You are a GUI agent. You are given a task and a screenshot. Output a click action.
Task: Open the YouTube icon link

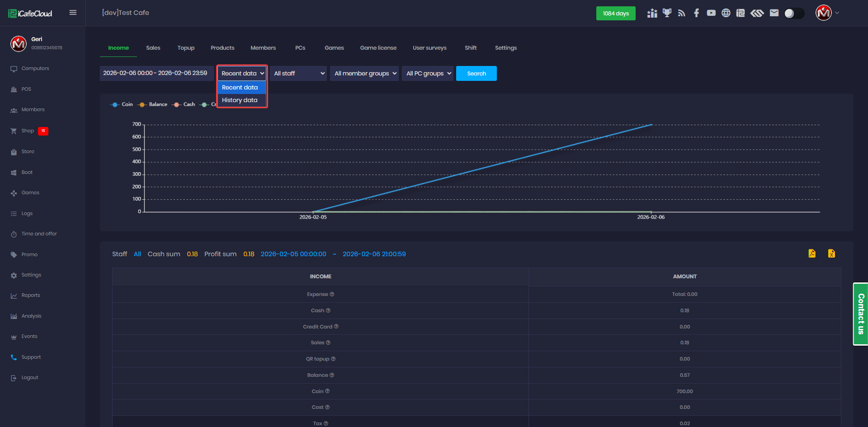coord(711,13)
